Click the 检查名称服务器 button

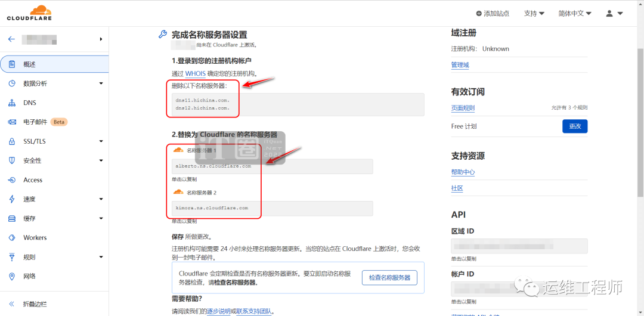click(389, 278)
